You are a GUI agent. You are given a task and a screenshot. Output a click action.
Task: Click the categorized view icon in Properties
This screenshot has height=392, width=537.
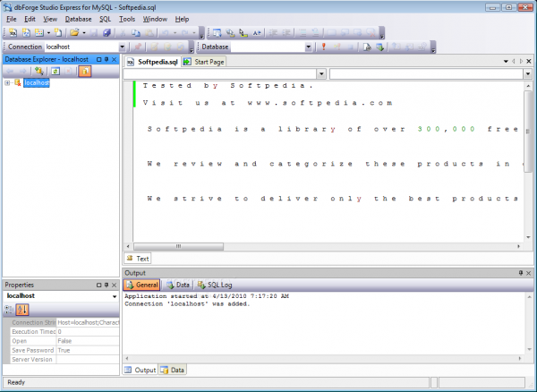pyautogui.click(x=10, y=309)
